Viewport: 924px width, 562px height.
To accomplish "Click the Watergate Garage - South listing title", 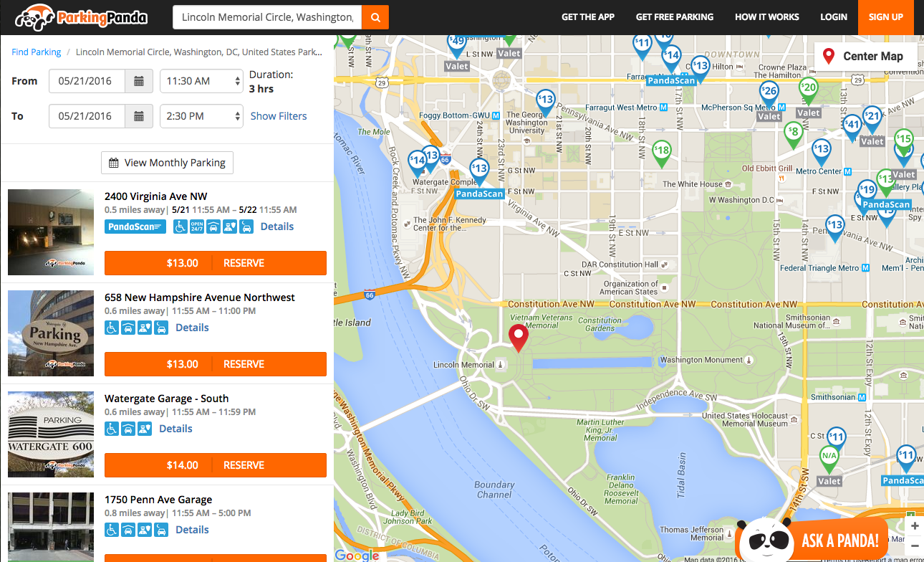I will tap(167, 399).
